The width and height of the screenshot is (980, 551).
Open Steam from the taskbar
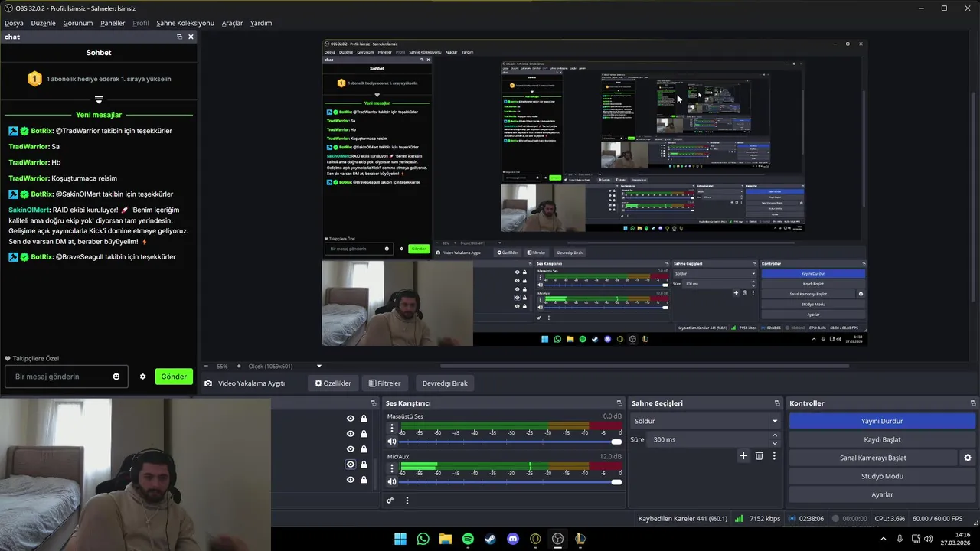[x=490, y=539]
